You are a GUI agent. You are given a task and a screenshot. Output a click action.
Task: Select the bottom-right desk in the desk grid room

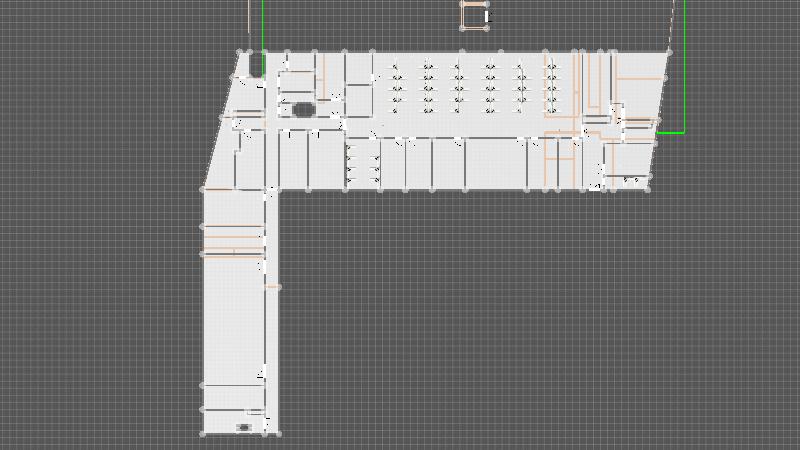coord(551,110)
